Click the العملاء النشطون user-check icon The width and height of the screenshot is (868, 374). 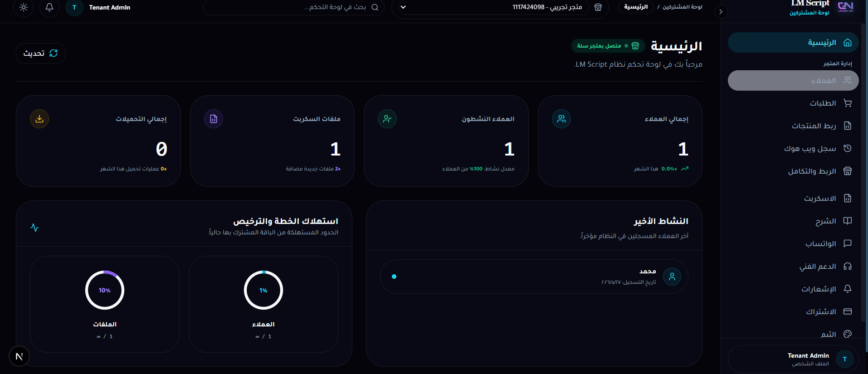coord(387,119)
